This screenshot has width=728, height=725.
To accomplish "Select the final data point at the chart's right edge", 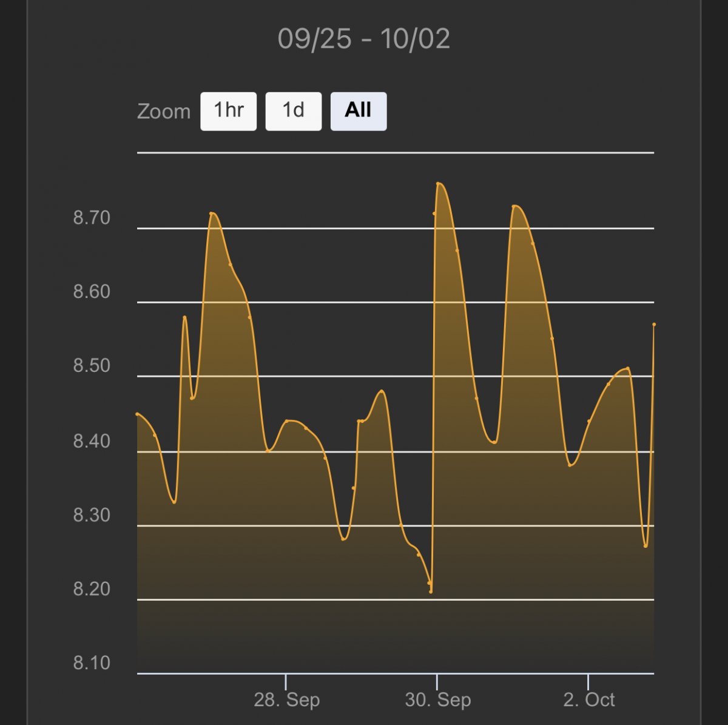I will pos(654,325).
